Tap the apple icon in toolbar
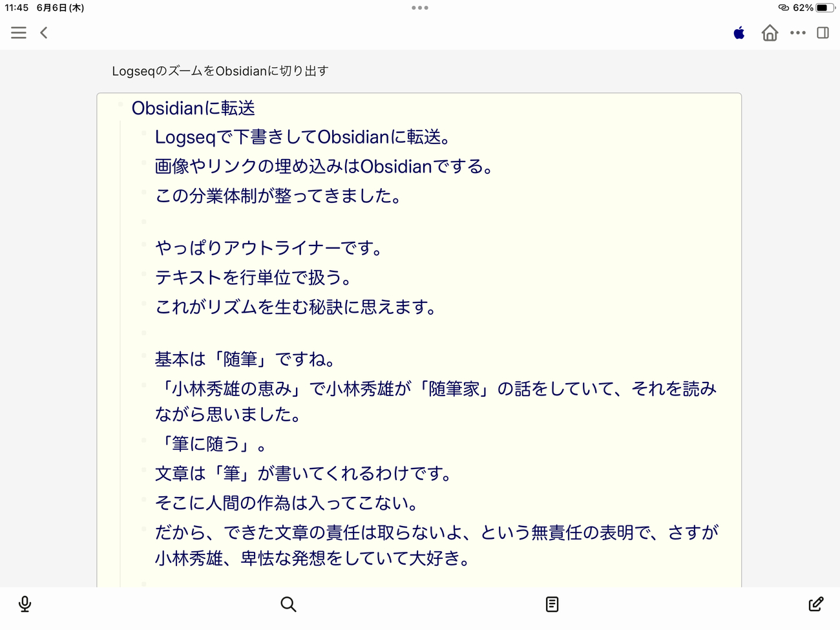Screen dimensions: 840x630 pyautogui.click(x=739, y=33)
